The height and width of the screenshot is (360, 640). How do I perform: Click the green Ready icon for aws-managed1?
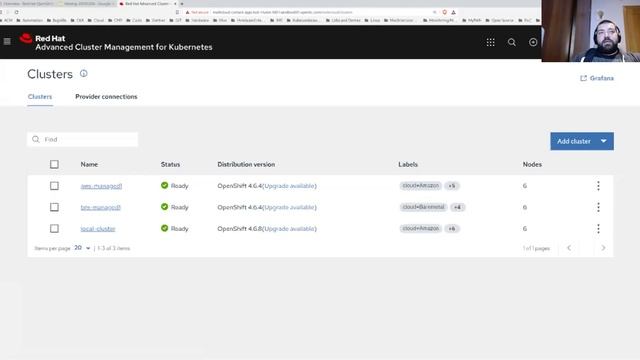point(164,185)
